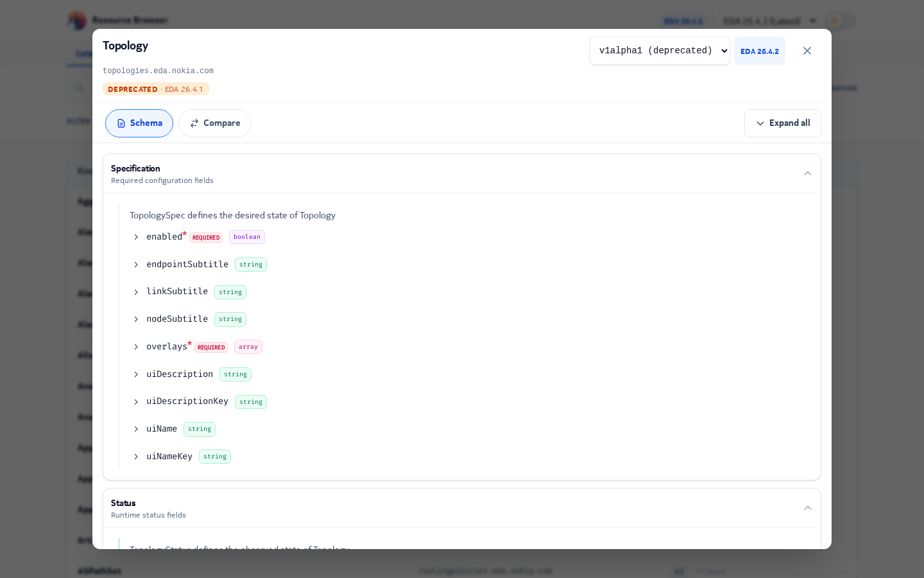Click the string tag beside uiDescription
Viewport: 924px width, 578px height.
(x=235, y=374)
